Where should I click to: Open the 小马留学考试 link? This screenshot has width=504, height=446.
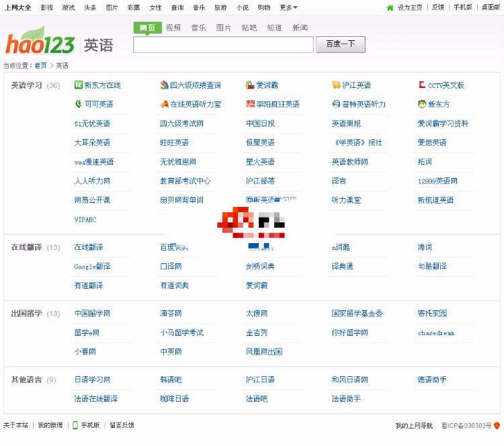point(182,332)
